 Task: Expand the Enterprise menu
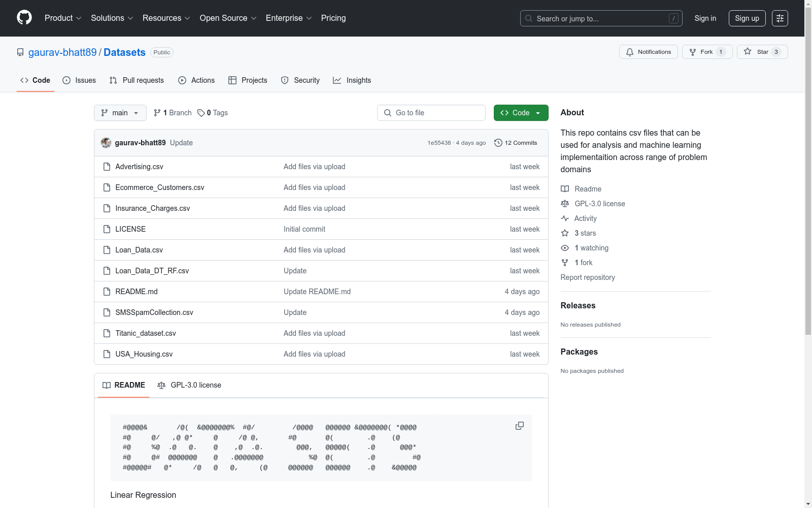coord(289,18)
